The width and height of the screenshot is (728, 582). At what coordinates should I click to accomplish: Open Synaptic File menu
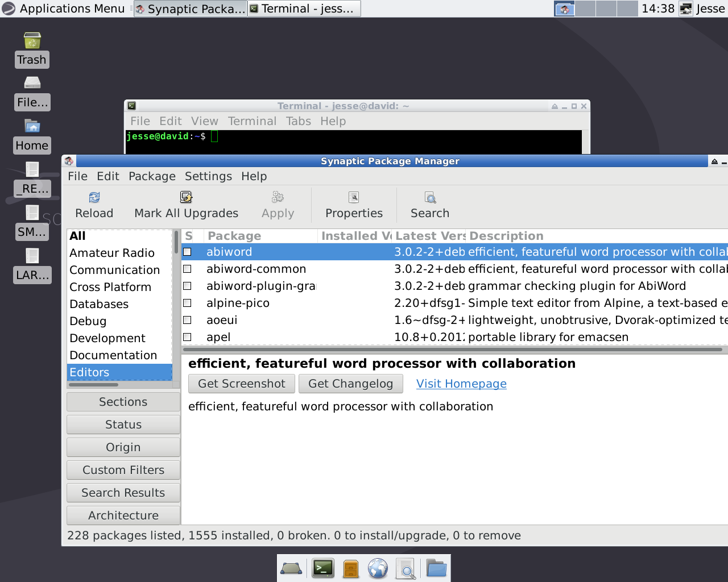click(78, 176)
